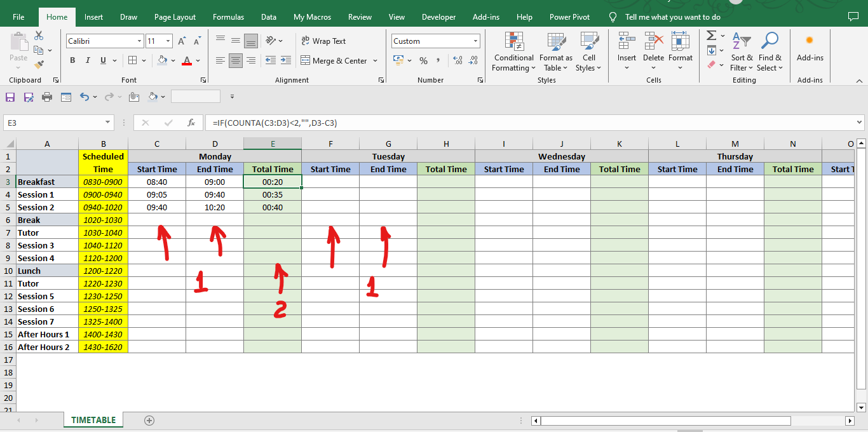Toggle Align Left

pyautogui.click(x=220, y=60)
